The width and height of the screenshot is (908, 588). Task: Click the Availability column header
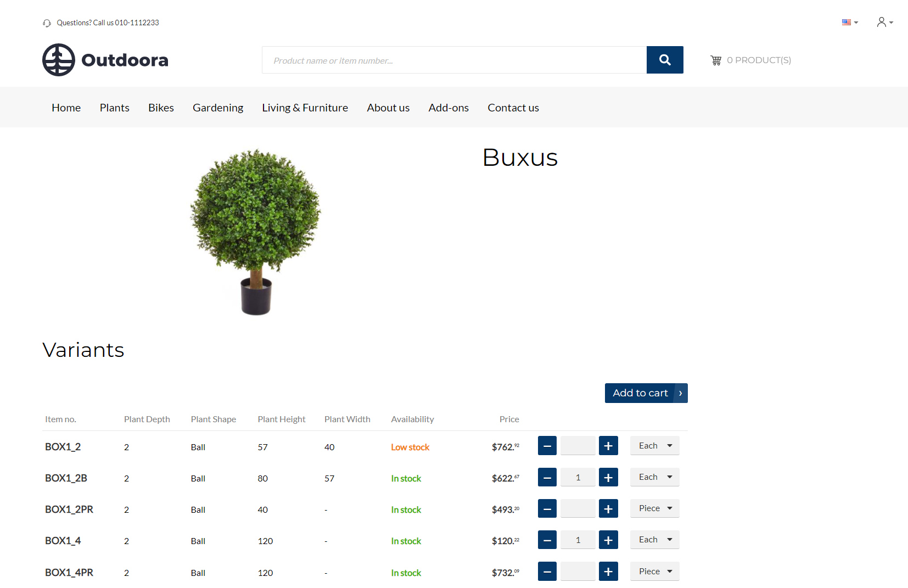point(412,419)
